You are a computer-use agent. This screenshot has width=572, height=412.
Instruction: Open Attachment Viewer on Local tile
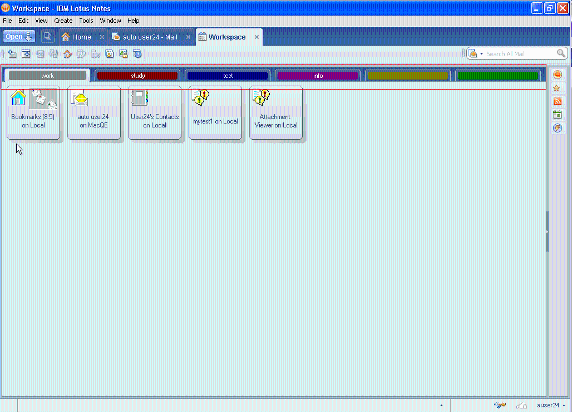[276, 113]
